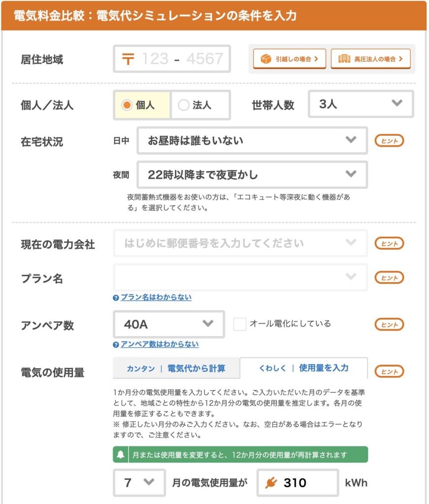Expand the 日中 dropdown お昼時は誰もいない
The image size is (429, 504).
(x=252, y=140)
